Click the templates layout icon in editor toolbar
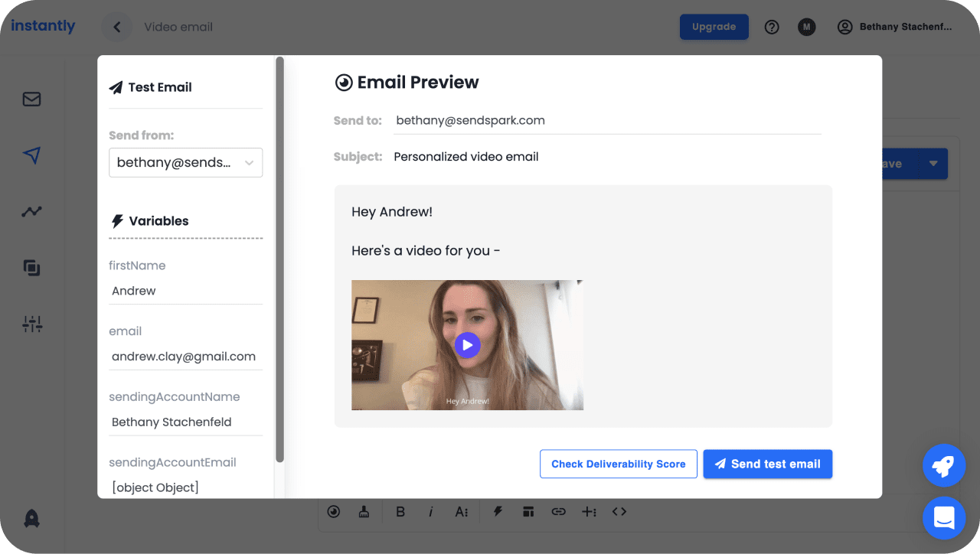Image resolution: width=980 pixels, height=554 pixels. click(x=528, y=512)
